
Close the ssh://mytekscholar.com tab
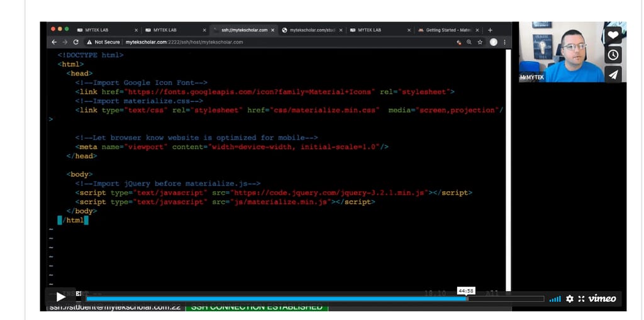(272, 30)
